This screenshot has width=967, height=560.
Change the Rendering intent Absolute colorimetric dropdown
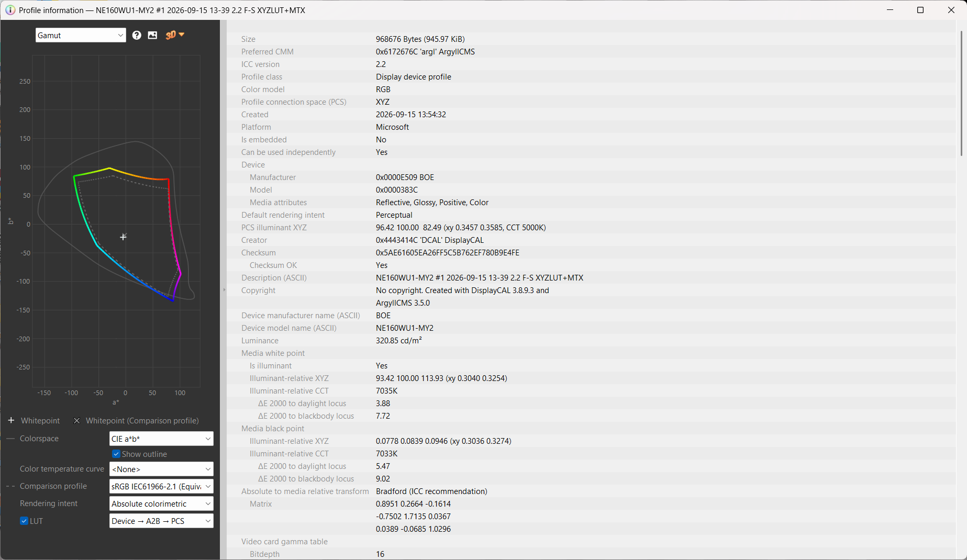pyautogui.click(x=161, y=503)
